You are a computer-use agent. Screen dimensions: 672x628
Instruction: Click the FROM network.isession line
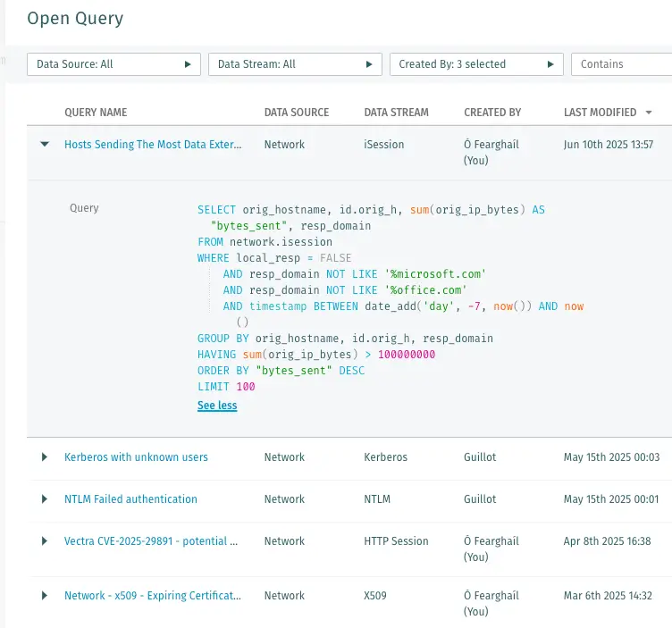click(265, 242)
